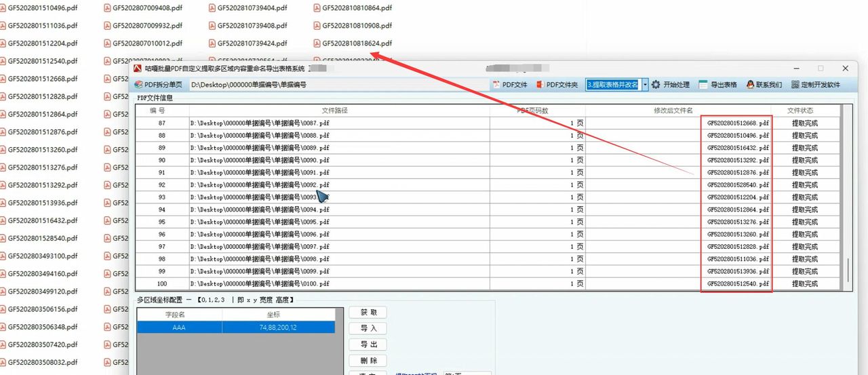This screenshot has height=375, width=868.
Task: Click row number 94 in the table
Action: pyautogui.click(x=162, y=210)
